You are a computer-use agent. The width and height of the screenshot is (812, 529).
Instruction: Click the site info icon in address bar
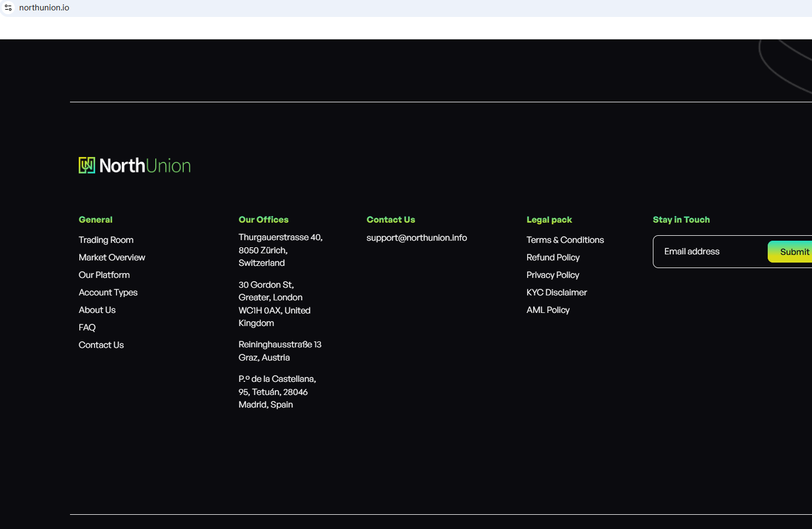click(x=8, y=8)
